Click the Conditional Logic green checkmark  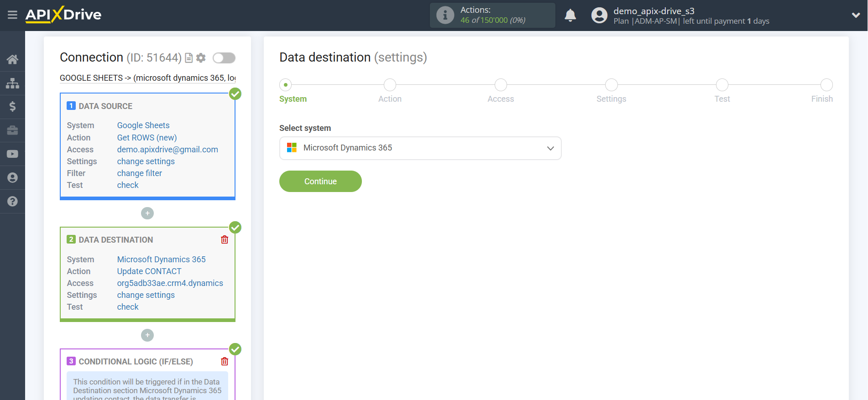235,349
